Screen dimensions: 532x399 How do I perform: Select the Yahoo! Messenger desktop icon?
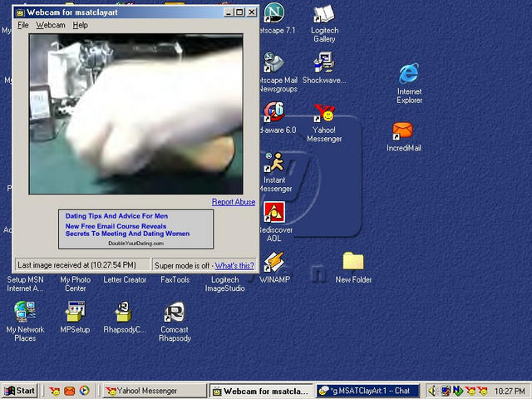pos(324,113)
